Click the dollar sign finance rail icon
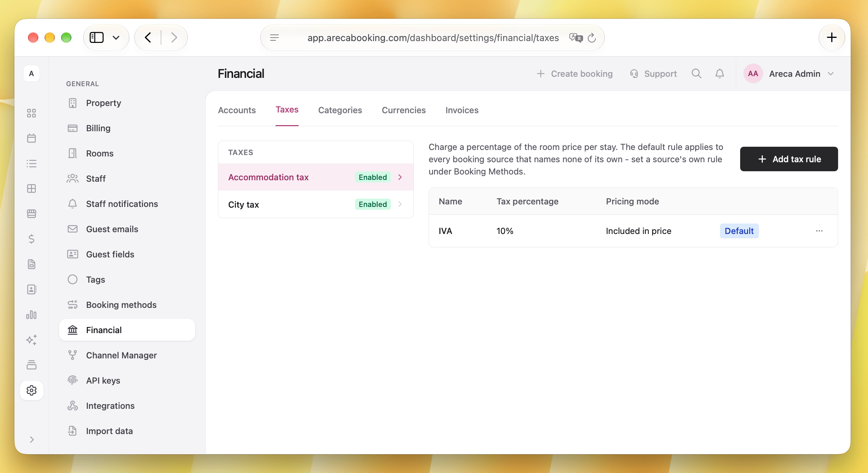This screenshot has width=868, height=473. click(32, 239)
